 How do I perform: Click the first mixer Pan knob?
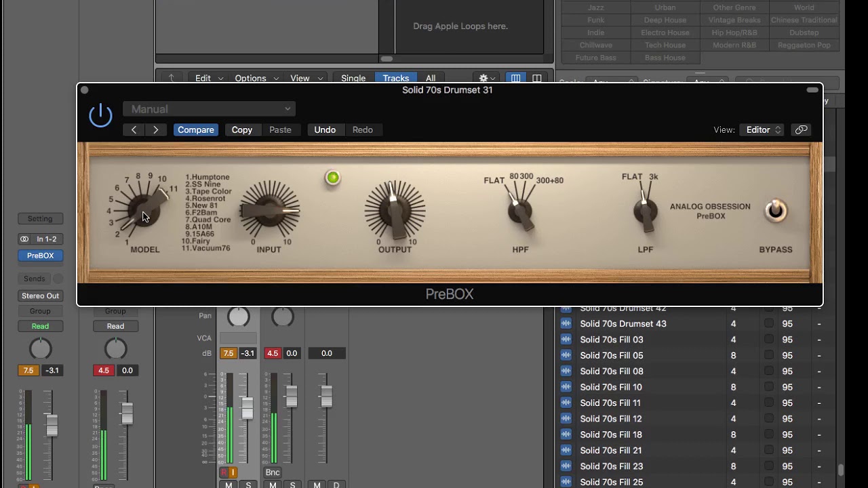(238, 317)
